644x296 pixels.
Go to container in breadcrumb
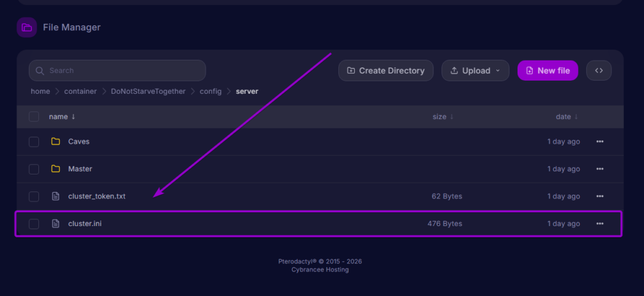80,91
